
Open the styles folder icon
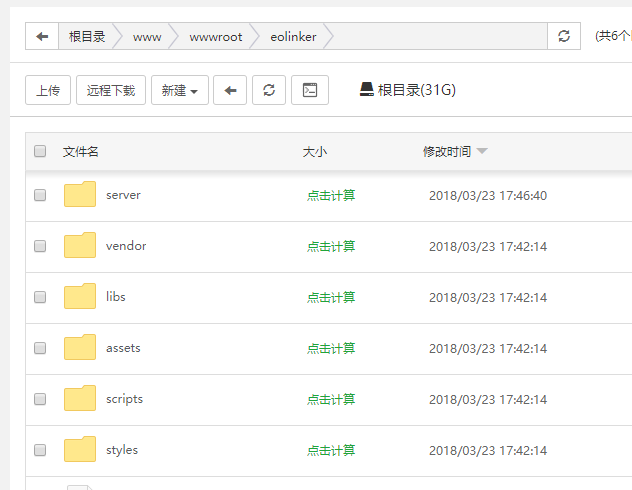[x=80, y=449]
